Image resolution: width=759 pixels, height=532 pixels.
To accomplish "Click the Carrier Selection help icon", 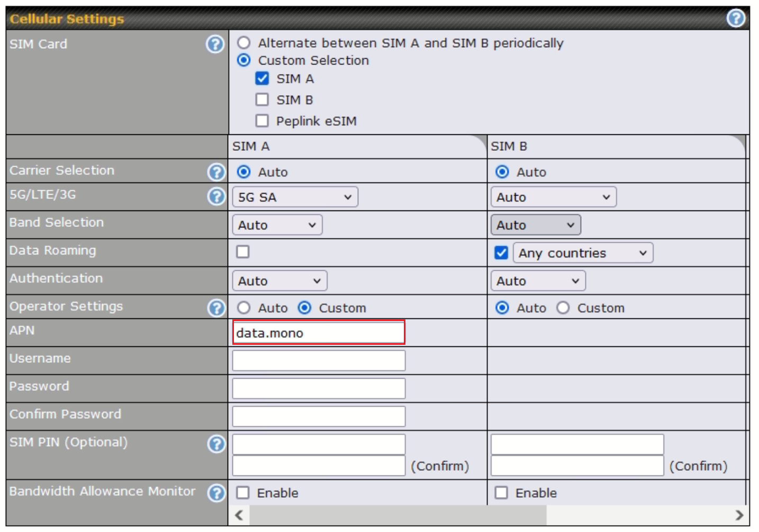I will coord(216,172).
